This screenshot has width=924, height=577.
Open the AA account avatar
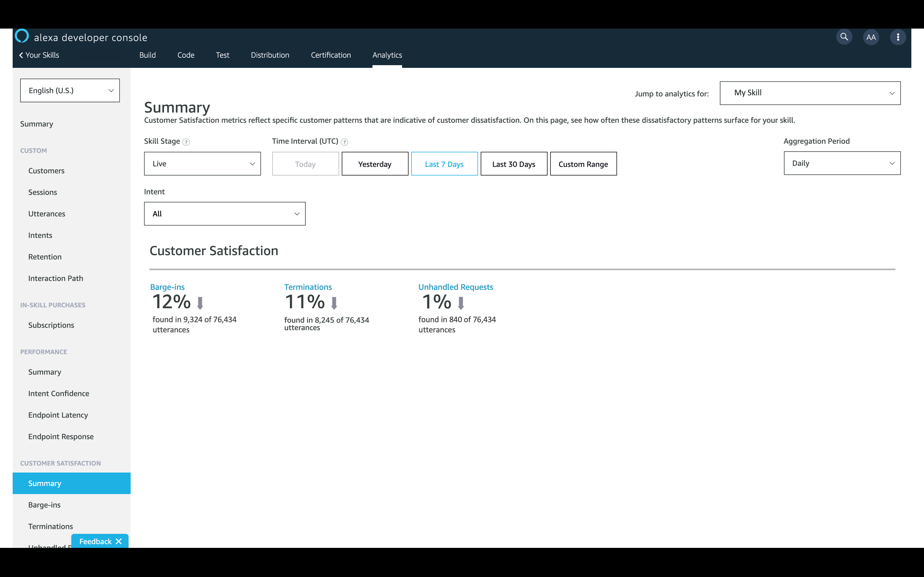(x=871, y=37)
